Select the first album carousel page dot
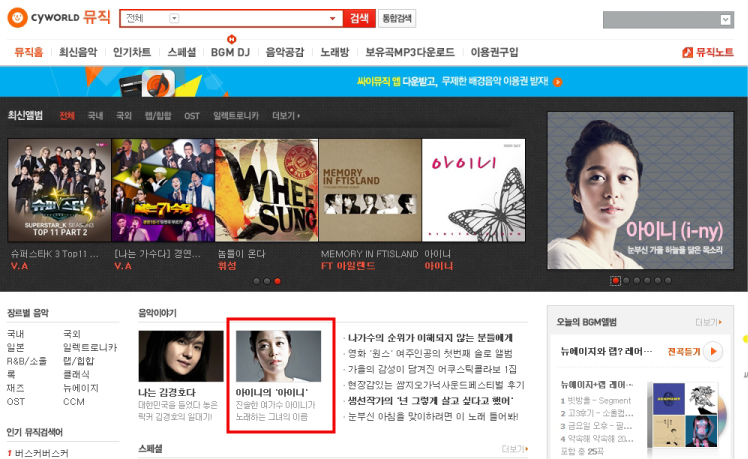The height and width of the screenshot is (459, 748). coord(257,281)
